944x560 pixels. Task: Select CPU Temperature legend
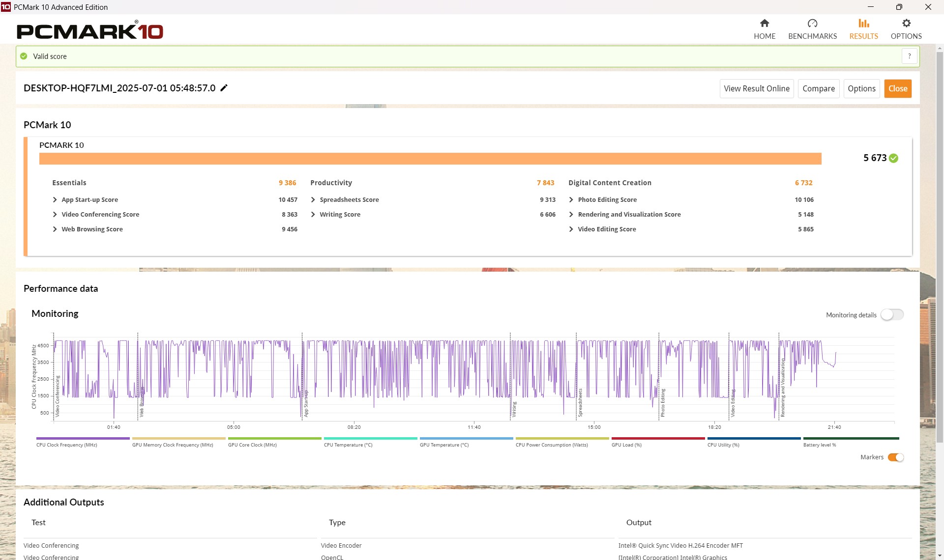[x=370, y=443]
